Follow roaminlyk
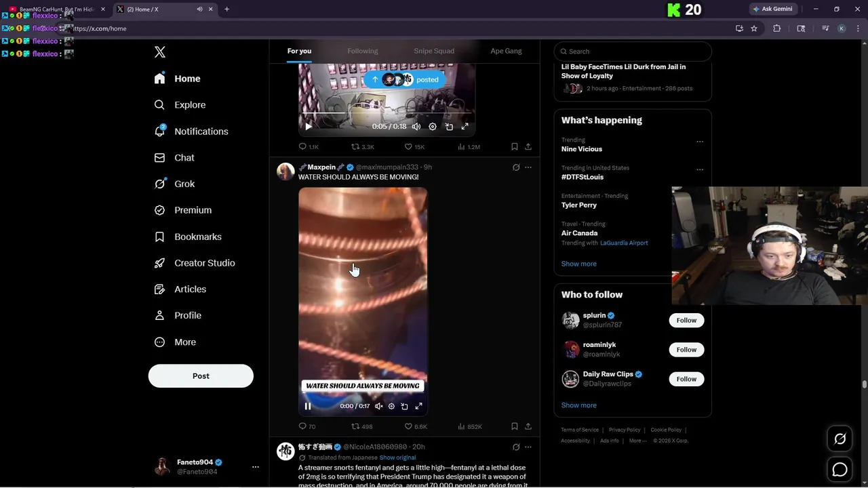The width and height of the screenshot is (868, 488). click(686, 350)
